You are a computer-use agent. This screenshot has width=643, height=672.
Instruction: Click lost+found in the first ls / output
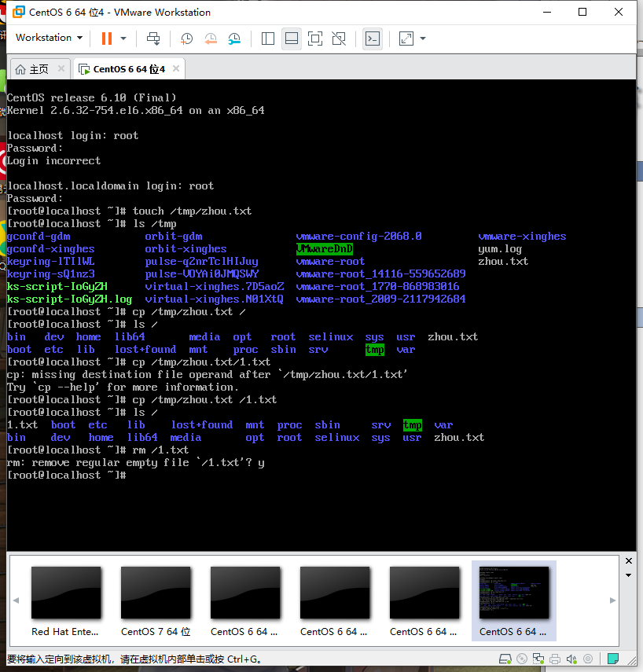coord(145,350)
